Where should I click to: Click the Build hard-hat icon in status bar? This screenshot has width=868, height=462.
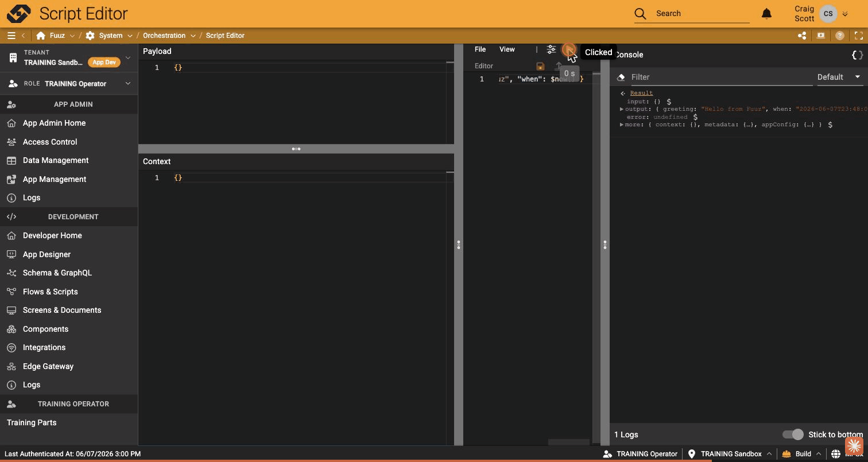786,454
